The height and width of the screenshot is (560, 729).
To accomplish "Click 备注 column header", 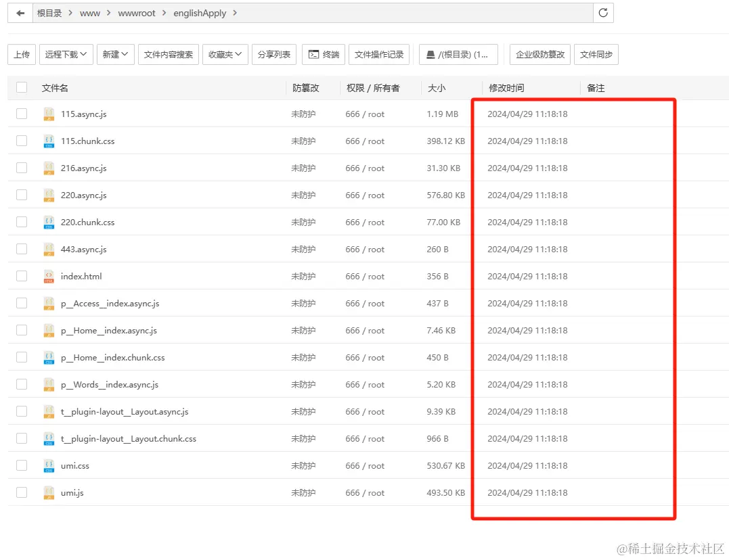I will [x=596, y=88].
